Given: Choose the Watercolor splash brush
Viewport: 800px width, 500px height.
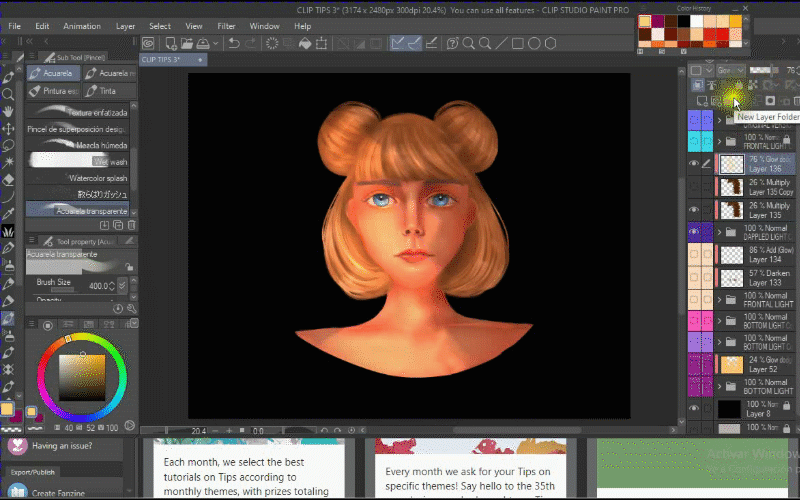Looking at the screenshot, I should pos(97,178).
